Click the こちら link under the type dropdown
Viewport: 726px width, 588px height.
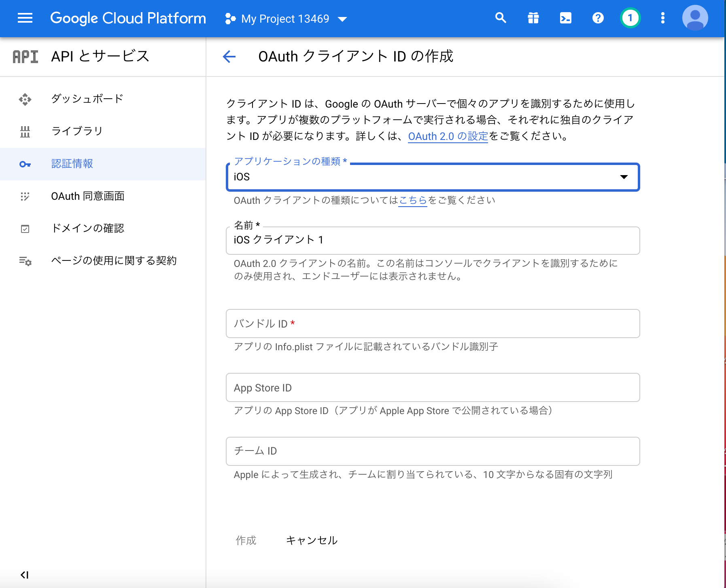412,200
